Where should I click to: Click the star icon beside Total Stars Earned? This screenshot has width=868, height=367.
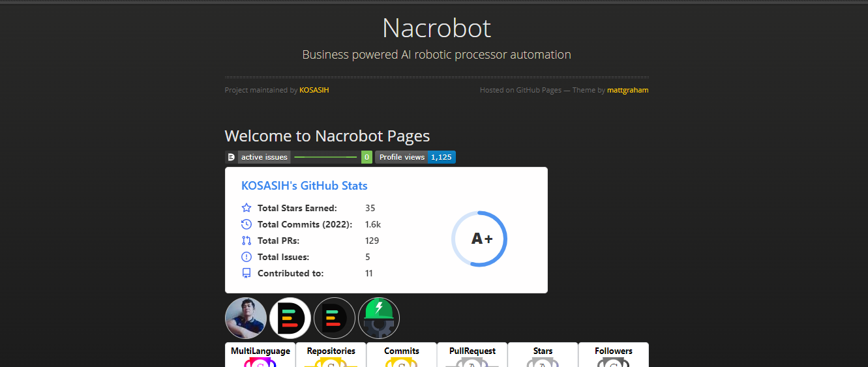247,208
